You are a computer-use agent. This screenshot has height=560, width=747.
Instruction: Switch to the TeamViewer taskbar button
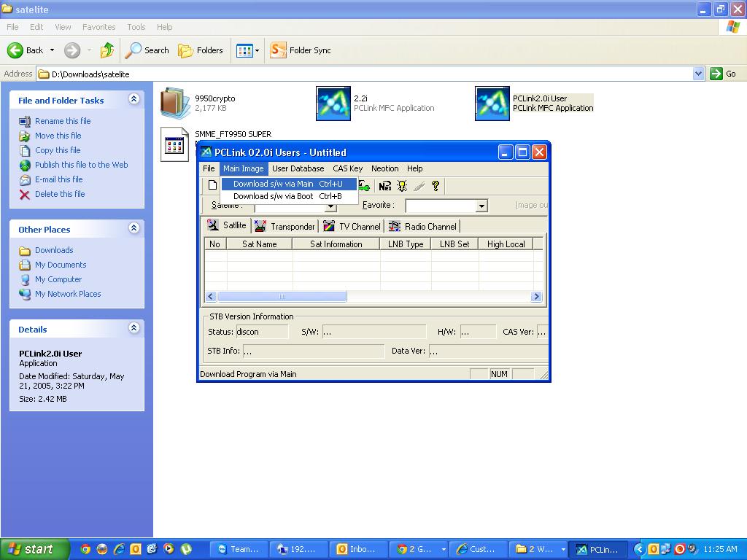point(239,550)
